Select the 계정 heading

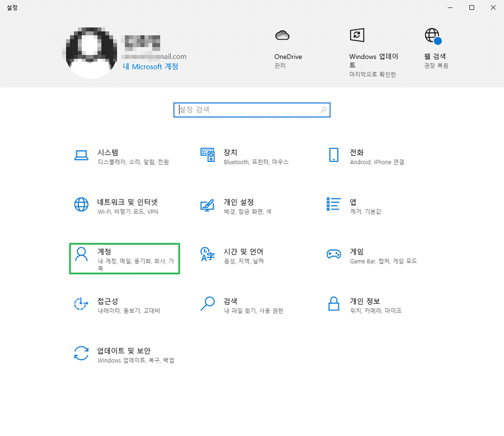pos(104,251)
